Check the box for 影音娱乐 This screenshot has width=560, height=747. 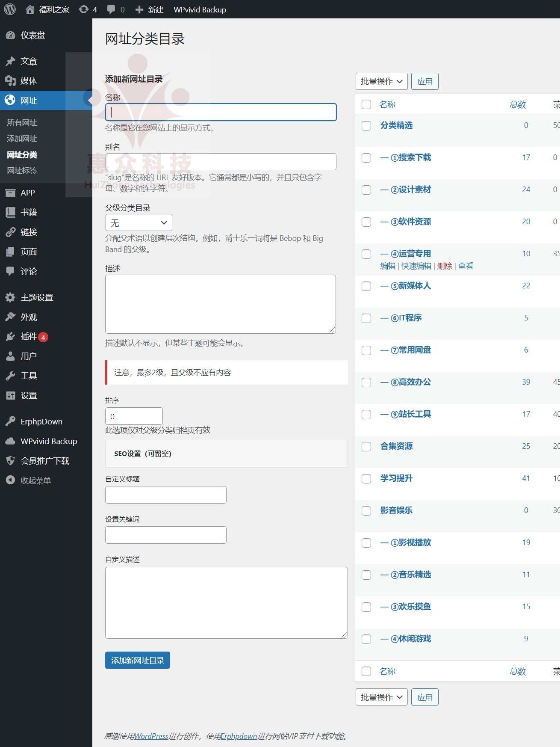[x=366, y=511]
